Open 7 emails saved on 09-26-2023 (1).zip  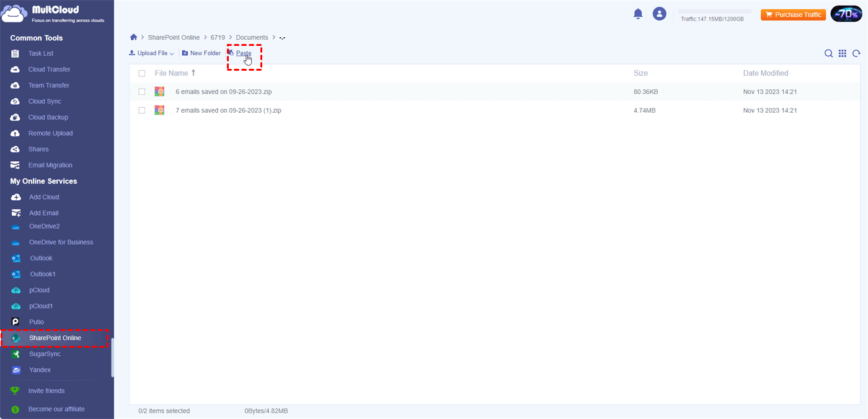tap(229, 110)
